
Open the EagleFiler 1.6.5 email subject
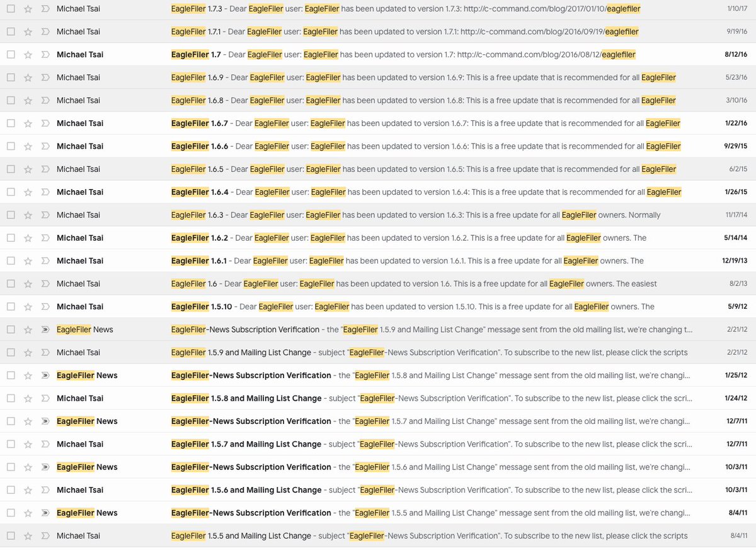(x=197, y=169)
